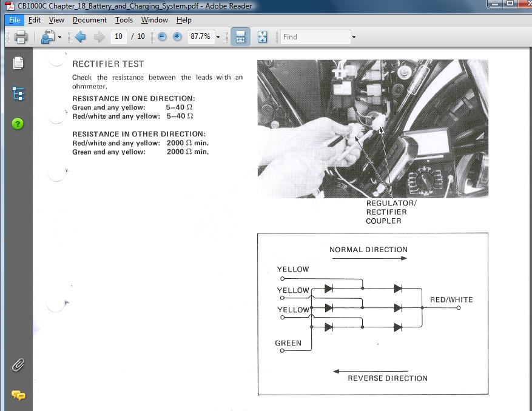
Task: Open the Find options dropdown arrow
Action: click(354, 37)
